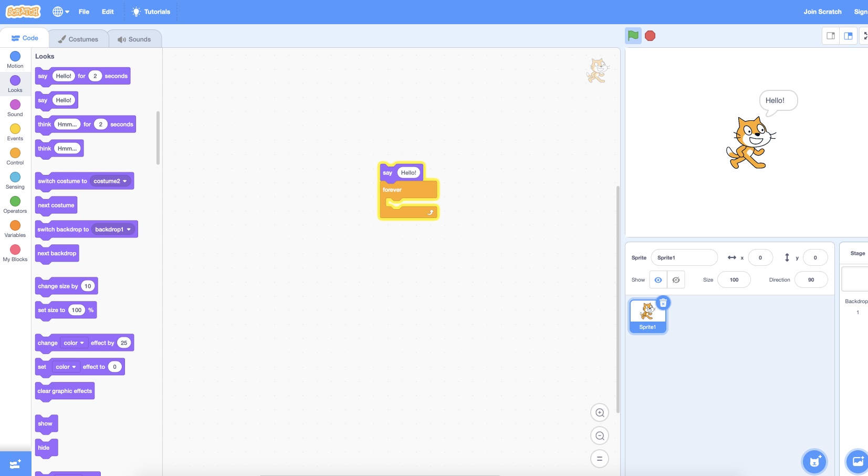Image resolution: width=868 pixels, height=476 pixels.
Task: Click the sprite Size field
Action: pos(734,280)
